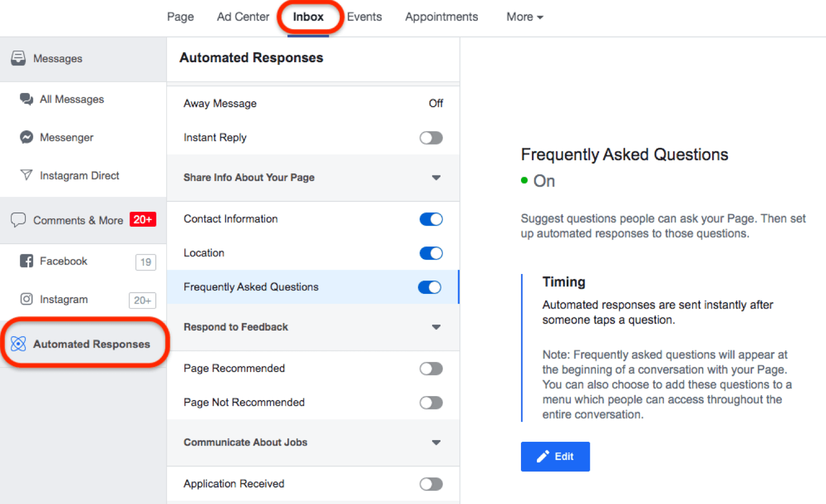Click the Instagram Direct paper plane icon
The image size is (826, 504).
coord(26,175)
